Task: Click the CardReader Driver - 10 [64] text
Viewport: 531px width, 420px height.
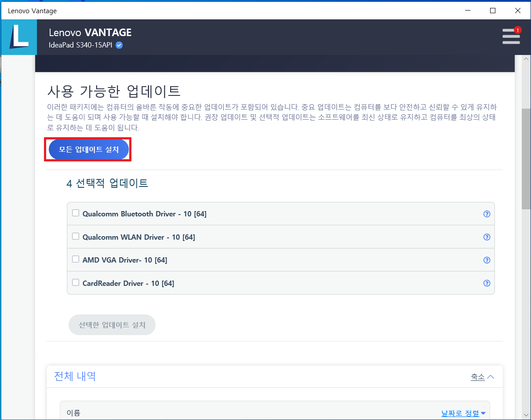Action: [128, 283]
